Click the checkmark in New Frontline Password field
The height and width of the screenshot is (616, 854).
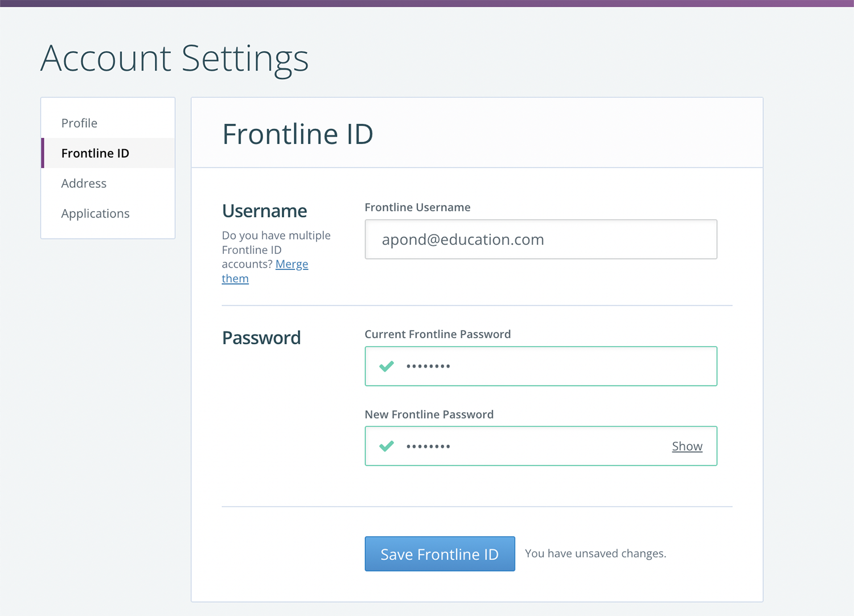point(387,446)
